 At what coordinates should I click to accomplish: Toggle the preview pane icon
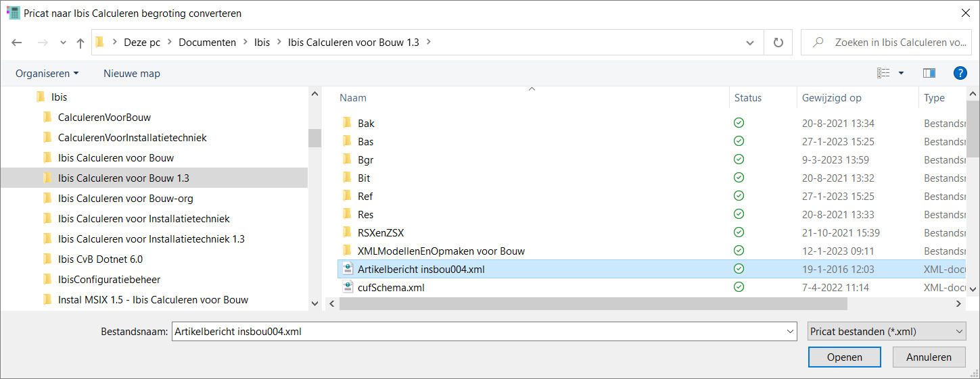(x=929, y=73)
